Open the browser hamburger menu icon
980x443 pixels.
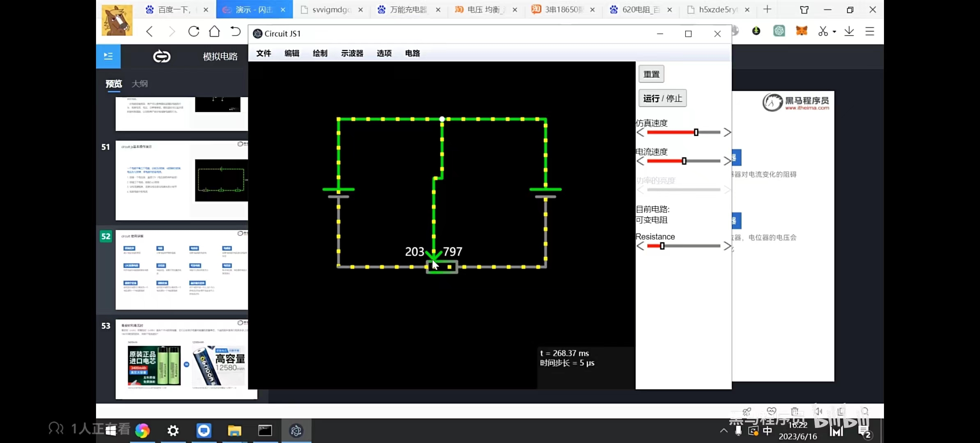870,32
